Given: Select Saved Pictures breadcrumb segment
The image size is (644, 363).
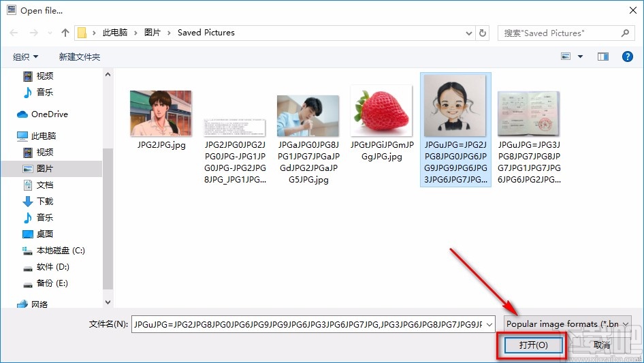Looking at the screenshot, I should point(206,33).
